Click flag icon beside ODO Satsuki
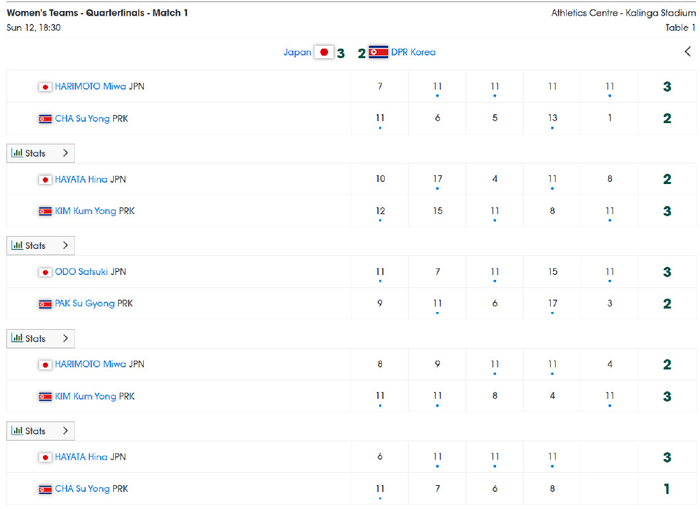This screenshot has height=509, width=700. 45,272
